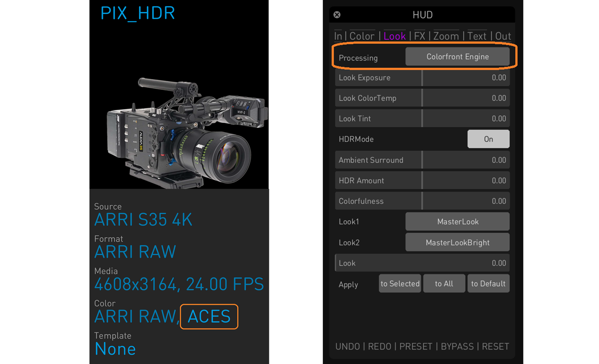This screenshot has width=599, height=364.
Task: Click Apply to Selected button
Action: (x=400, y=283)
